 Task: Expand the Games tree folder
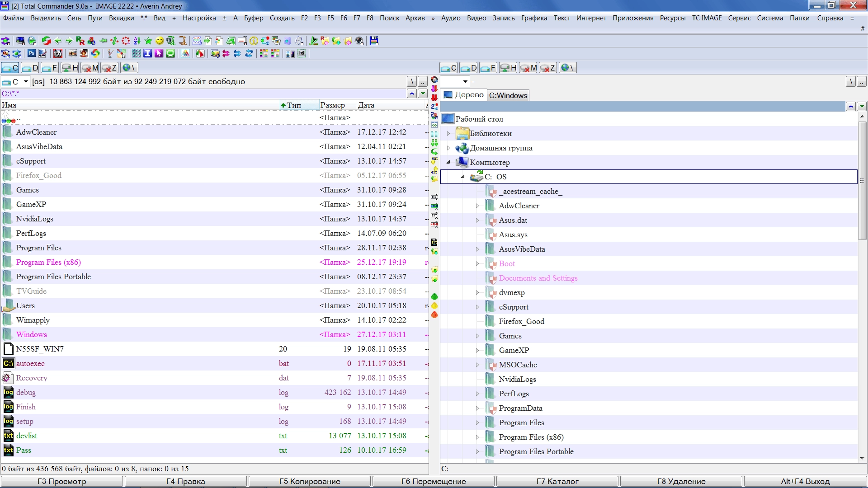coord(477,336)
